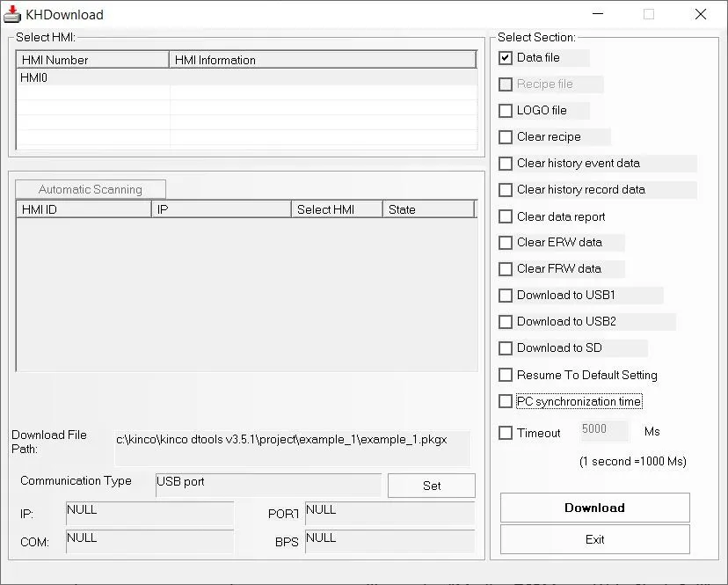Image resolution: width=728 pixels, height=585 pixels.
Task: Toggle PC synchronization time checkbox
Action: click(506, 401)
